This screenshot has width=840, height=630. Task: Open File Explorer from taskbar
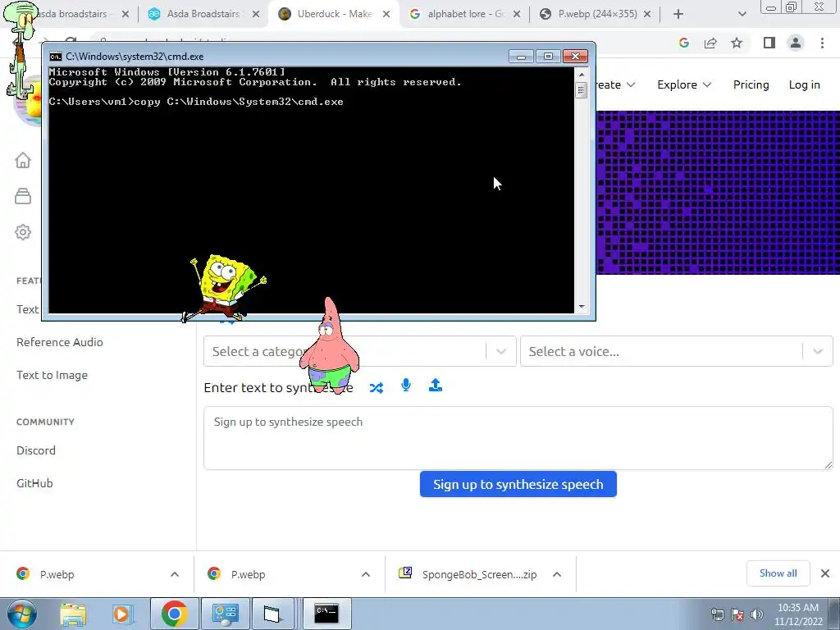tap(73, 614)
